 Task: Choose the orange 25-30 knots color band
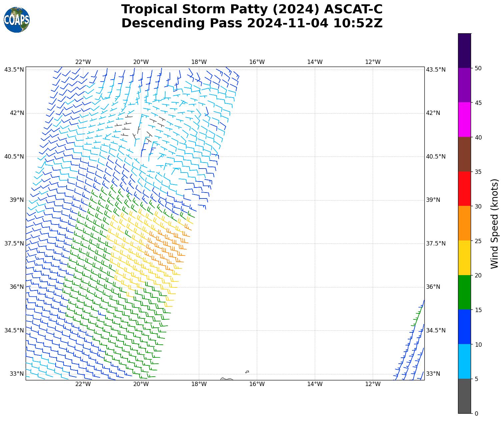pyautogui.click(x=464, y=223)
